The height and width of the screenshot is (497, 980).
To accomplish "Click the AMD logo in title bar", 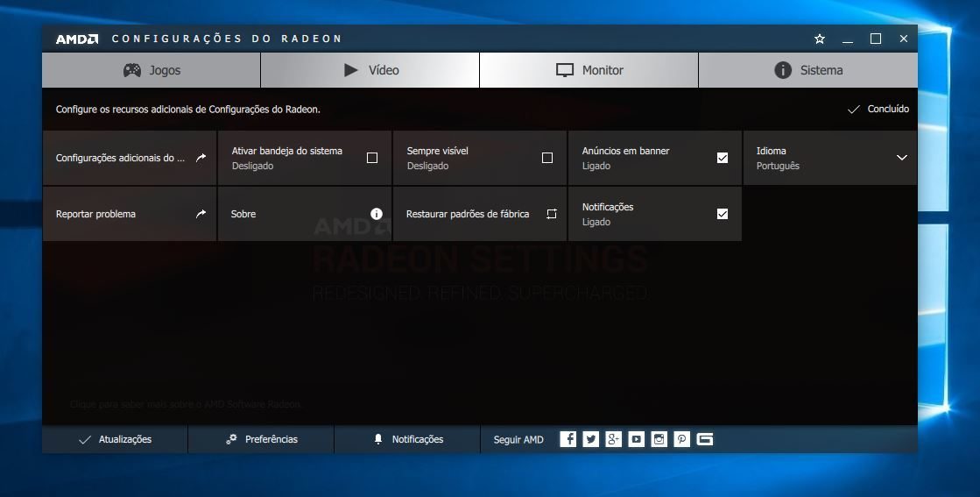I will (x=77, y=39).
